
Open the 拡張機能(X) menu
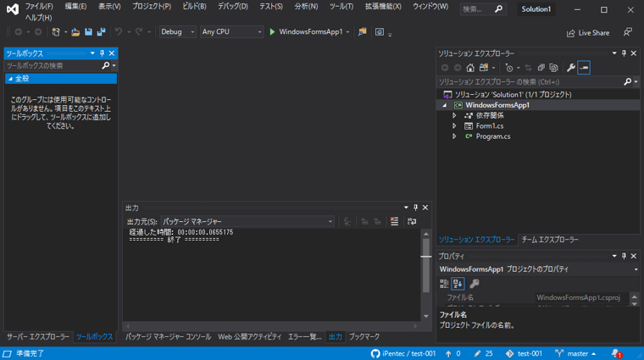[x=383, y=6]
